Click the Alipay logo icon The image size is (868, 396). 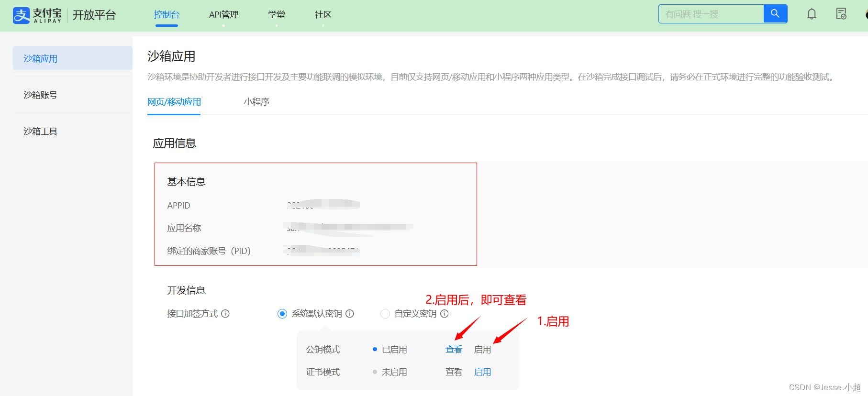(21, 15)
